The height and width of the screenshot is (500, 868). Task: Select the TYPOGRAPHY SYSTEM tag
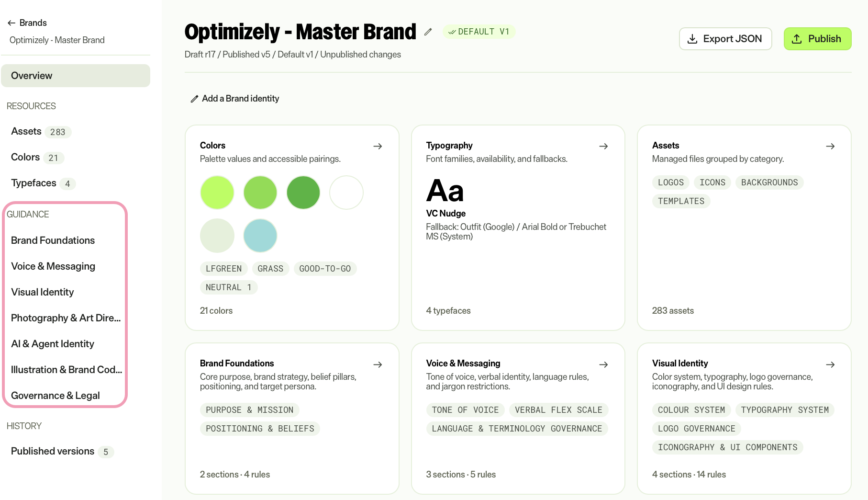(x=785, y=410)
